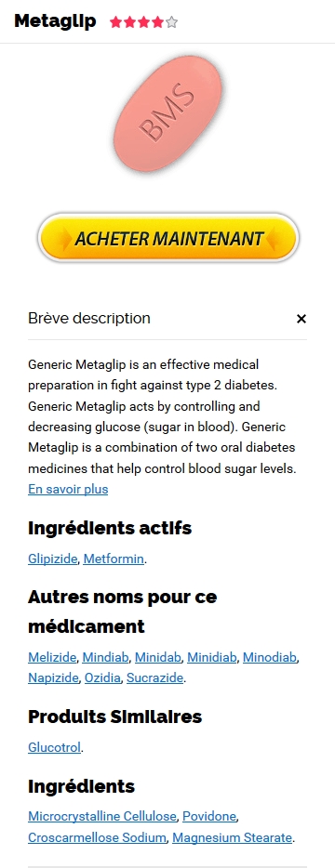The height and width of the screenshot is (868, 335).
Task: Follow the Melizide link
Action: [52, 658]
